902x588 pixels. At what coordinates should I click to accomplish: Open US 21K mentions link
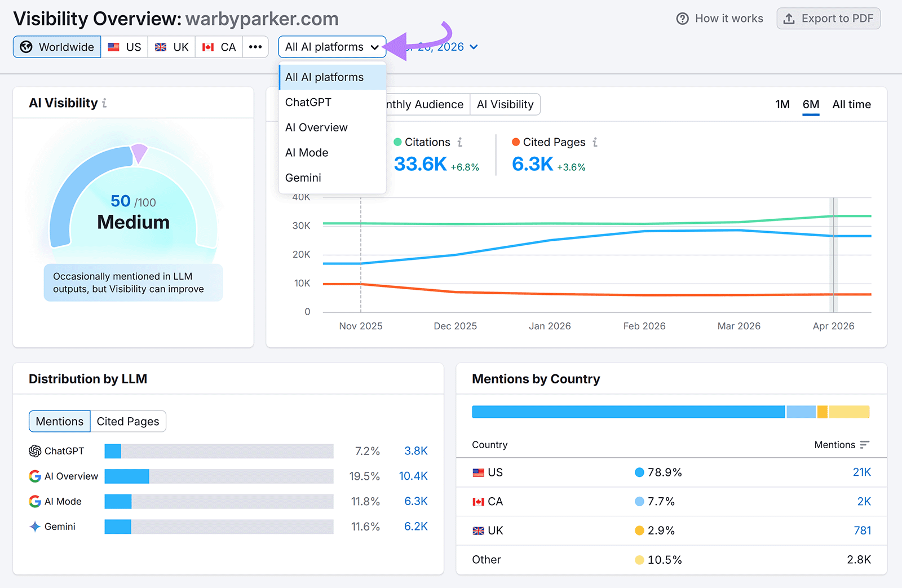862,472
